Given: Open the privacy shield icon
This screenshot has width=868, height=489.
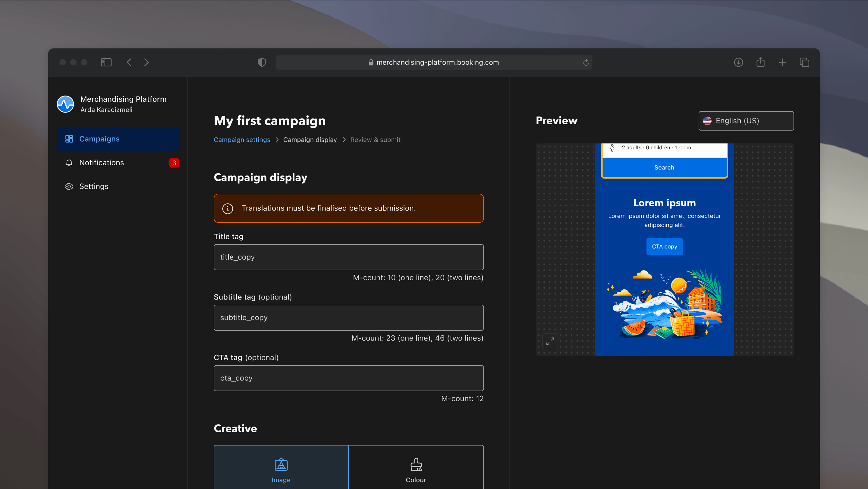Looking at the screenshot, I should (262, 62).
